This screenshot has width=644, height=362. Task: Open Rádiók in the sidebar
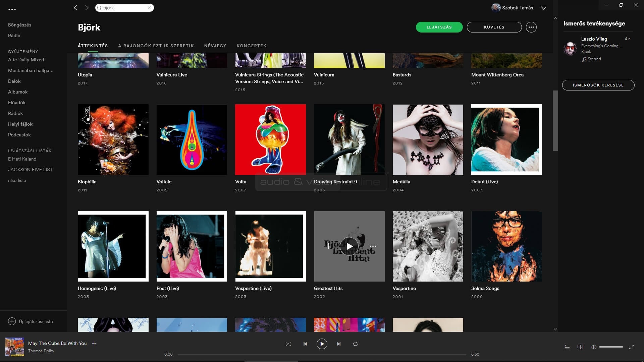click(x=15, y=113)
